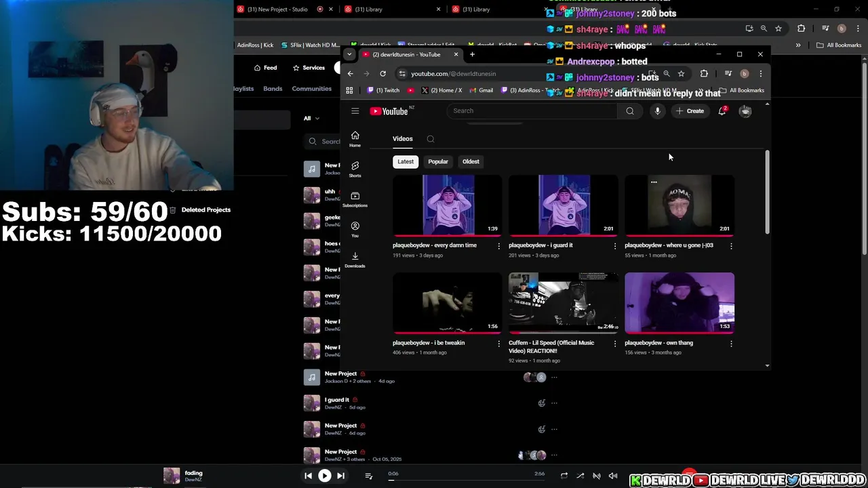The width and height of the screenshot is (868, 488).
Task: Open 'Cuffem - Lil Speed' reaction thumbnail
Action: tap(564, 304)
